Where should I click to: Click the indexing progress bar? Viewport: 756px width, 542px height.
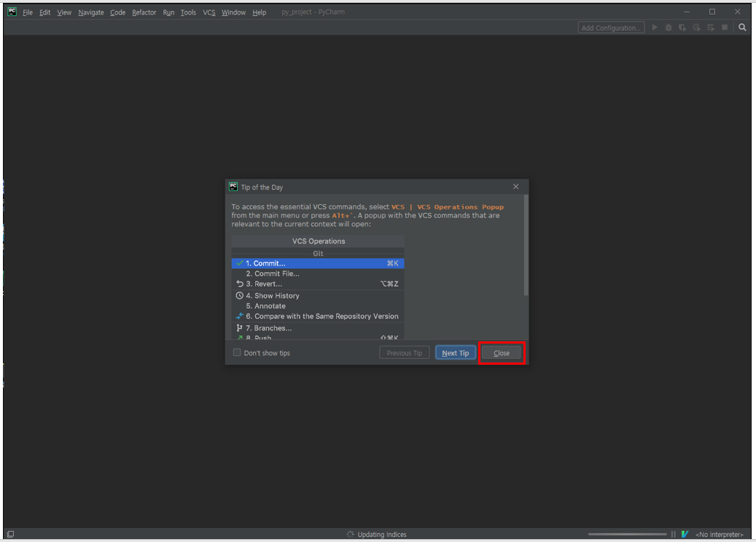pyautogui.click(x=627, y=534)
